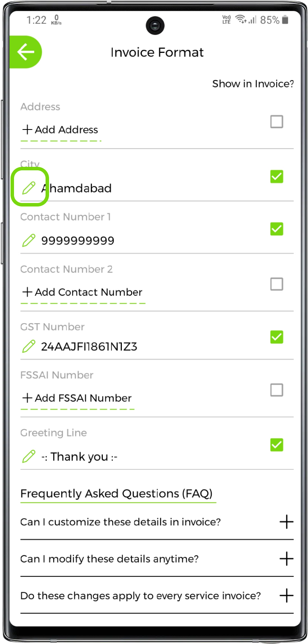Expand FAQ about every service invoice

[286, 595]
